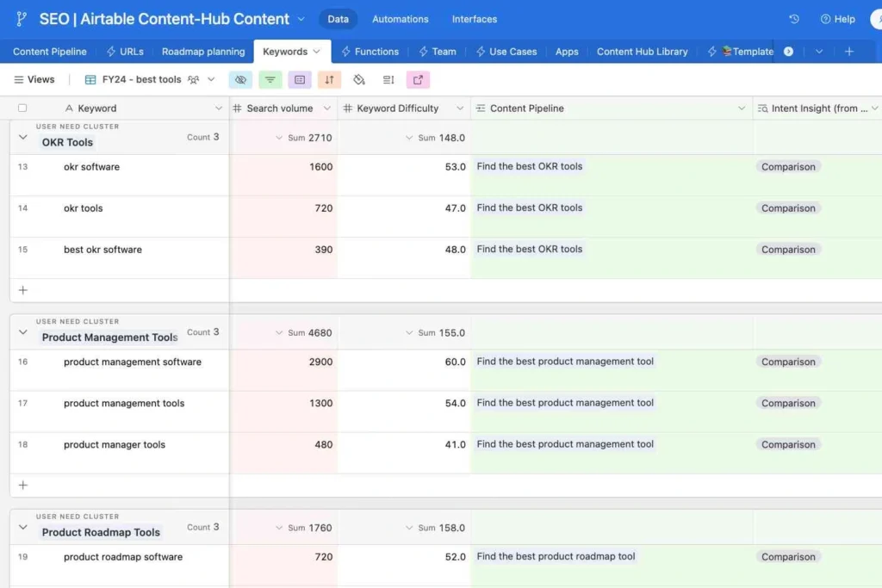Collapse the Product Management Tools group
882x588 pixels.
point(23,332)
